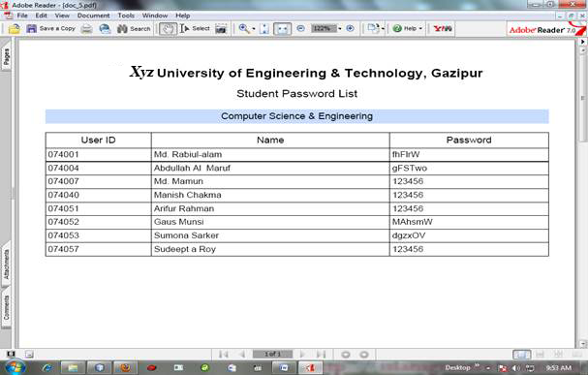Screen dimensions: 588x375
Task: Click the Email globe icon in the toolbar
Action: pyautogui.click(x=105, y=29)
